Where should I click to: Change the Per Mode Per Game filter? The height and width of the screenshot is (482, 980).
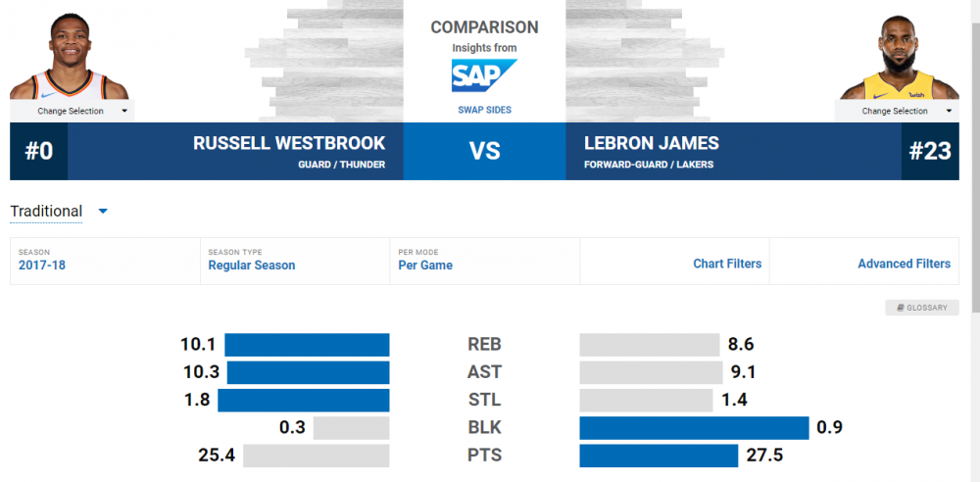424,265
